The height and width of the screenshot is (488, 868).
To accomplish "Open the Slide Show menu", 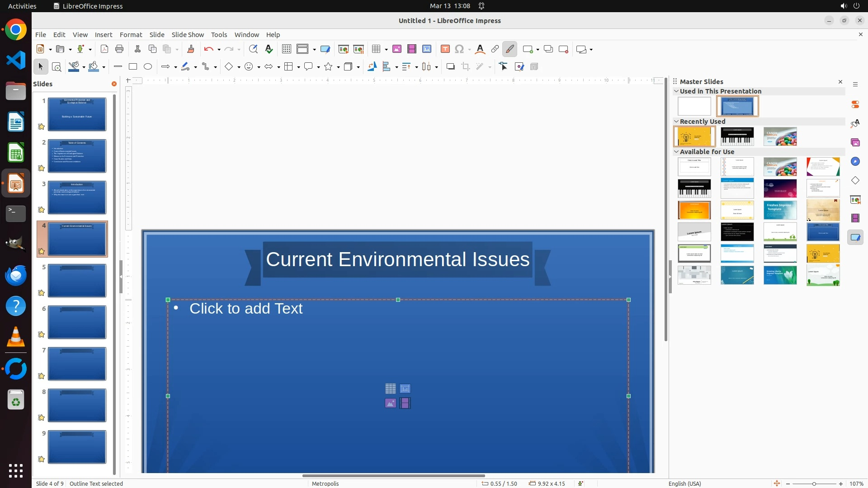I will [x=188, y=35].
